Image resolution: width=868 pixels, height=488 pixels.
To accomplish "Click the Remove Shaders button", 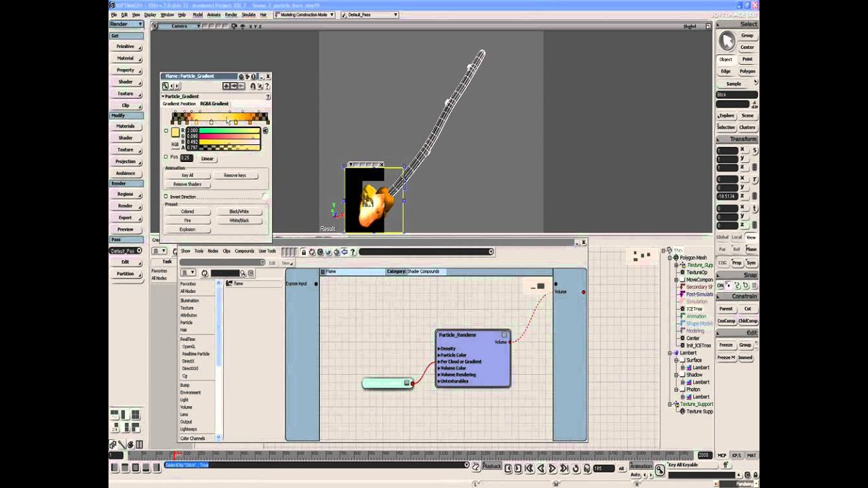I will click(187, 184).
